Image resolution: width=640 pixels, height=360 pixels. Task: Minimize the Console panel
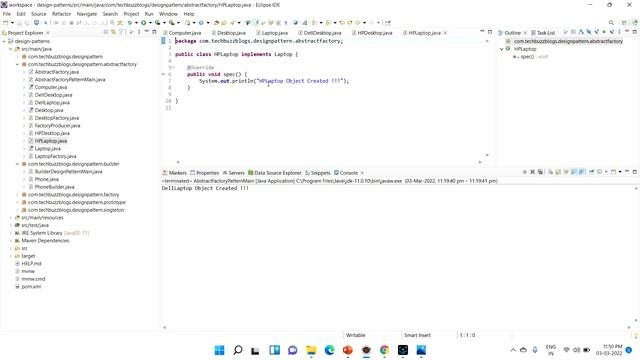(627, 171)
